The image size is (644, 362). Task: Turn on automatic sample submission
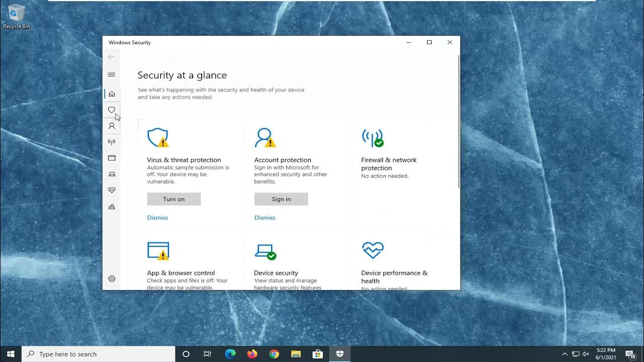pos(174,199)
